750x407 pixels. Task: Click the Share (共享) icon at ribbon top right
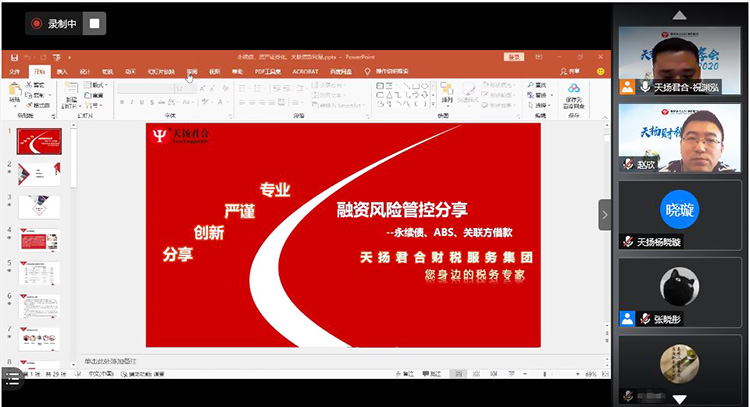click(x=570, y=72)
